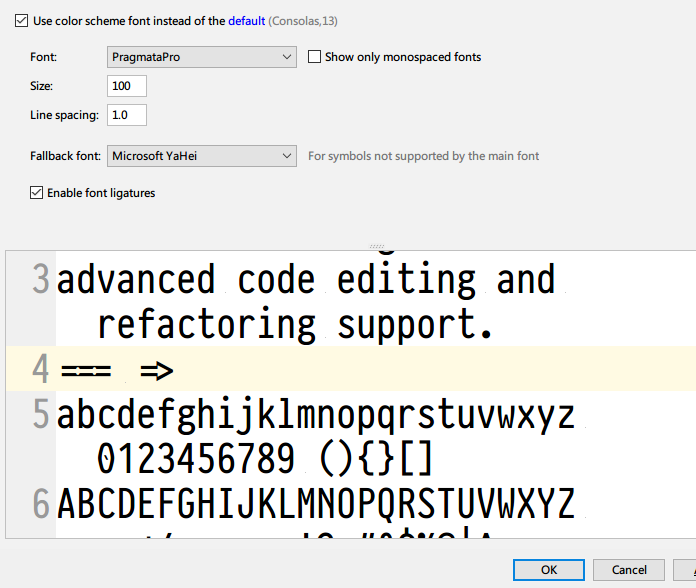The image size is (696, 588).
Task: Click the lowercase alphabet sample line 5
Action: pos(316,415)
